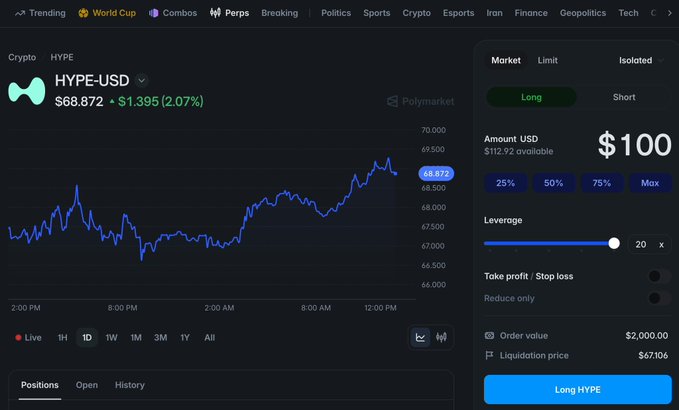The width and height of the screenshot is (679, 410).
Task: Expand the HYPE-USD market dropdown chevron
Action: (142, 81)
